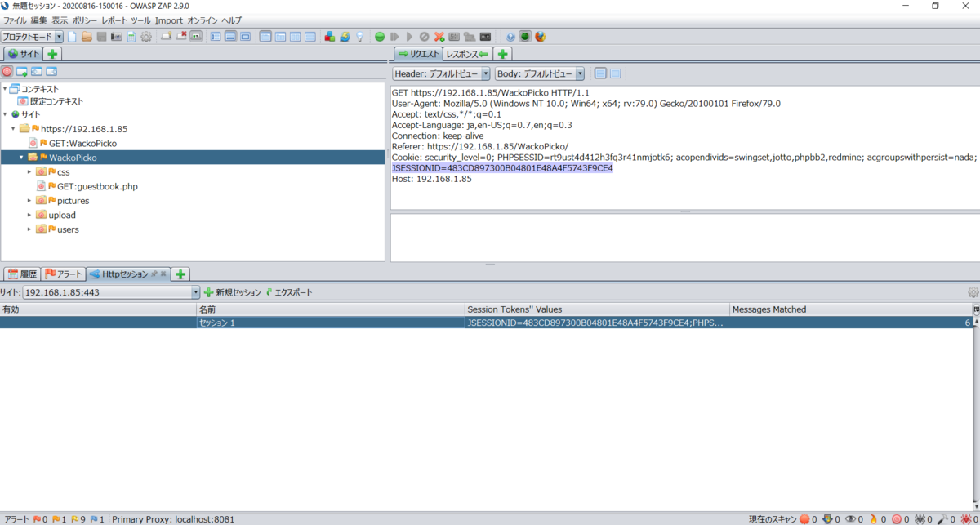980x525 pixels.
Task: Click the Check for Updates globe icon
Action: pos(345,37)
